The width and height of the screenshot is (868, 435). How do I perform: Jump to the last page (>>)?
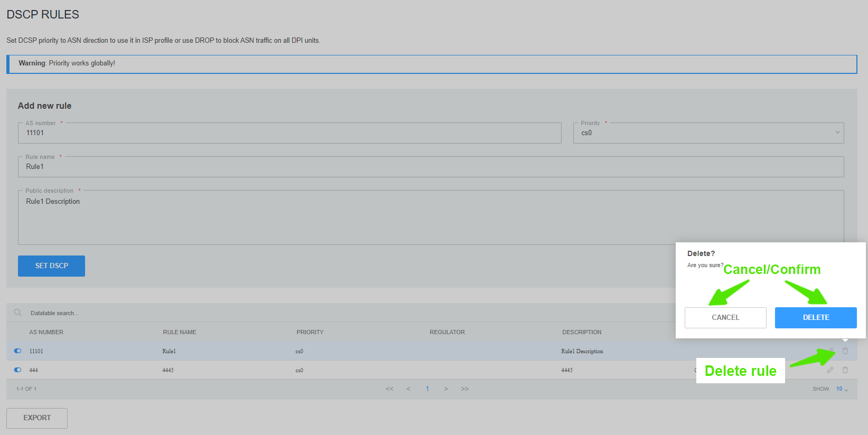tap(465, 389)
